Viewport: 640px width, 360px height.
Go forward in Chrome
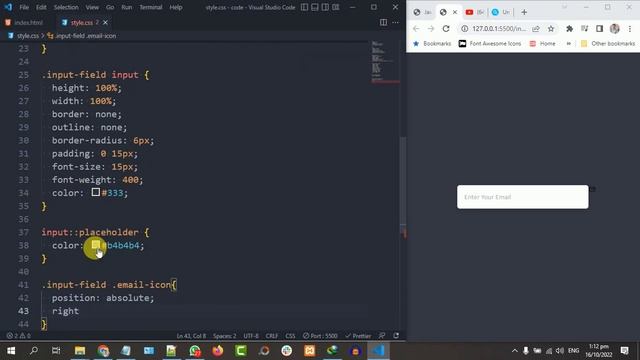coord(431,29)
